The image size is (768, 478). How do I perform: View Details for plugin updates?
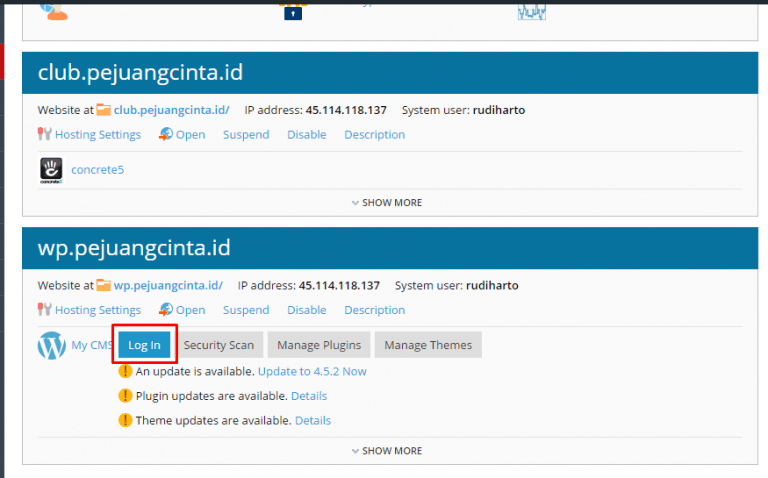tap(309, 396)
